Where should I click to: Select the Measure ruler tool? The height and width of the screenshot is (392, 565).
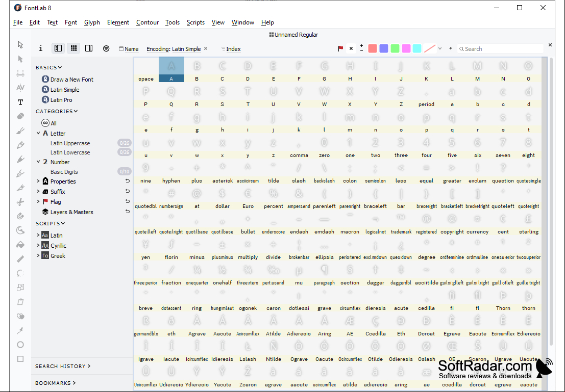(20, 259)
